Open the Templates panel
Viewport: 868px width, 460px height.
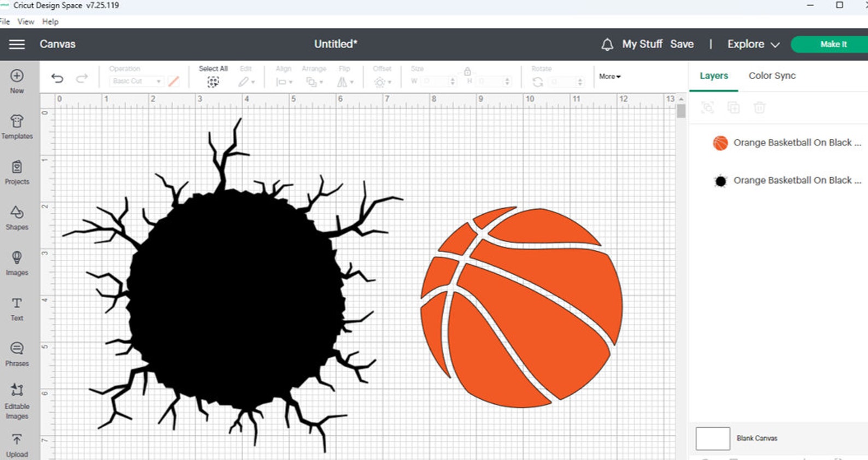point(17,127)
